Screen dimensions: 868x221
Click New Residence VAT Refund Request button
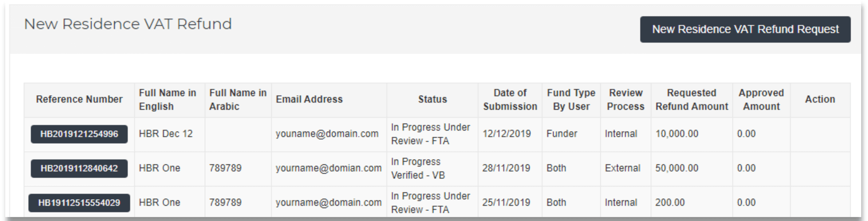(745, 29)
